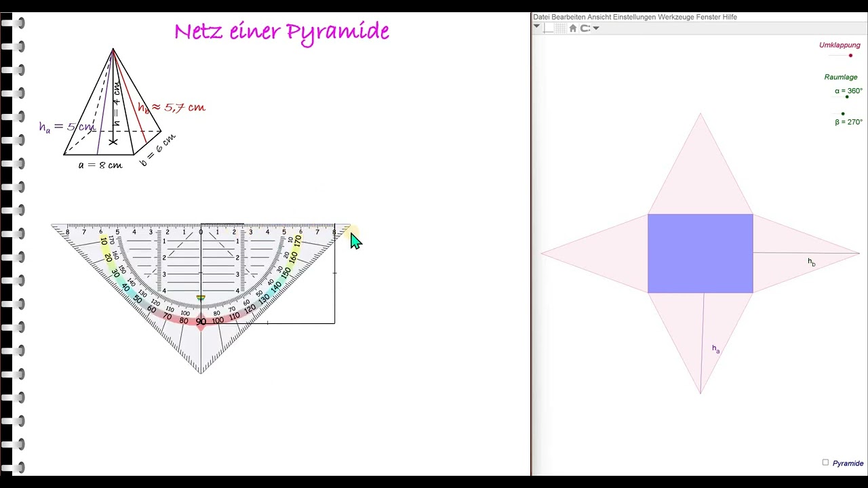Open the Ansicht menu
The width and height of the screenshot is (868, 488).
coord(599,17)
